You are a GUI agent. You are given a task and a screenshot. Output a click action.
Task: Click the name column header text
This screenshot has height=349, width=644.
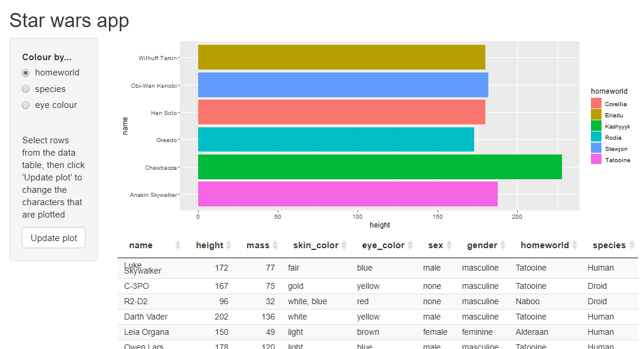point(141,245)
